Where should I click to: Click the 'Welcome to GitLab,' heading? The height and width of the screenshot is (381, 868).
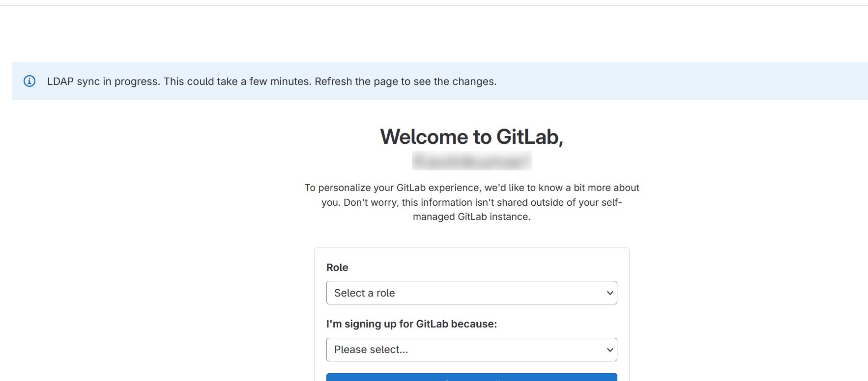471,136
